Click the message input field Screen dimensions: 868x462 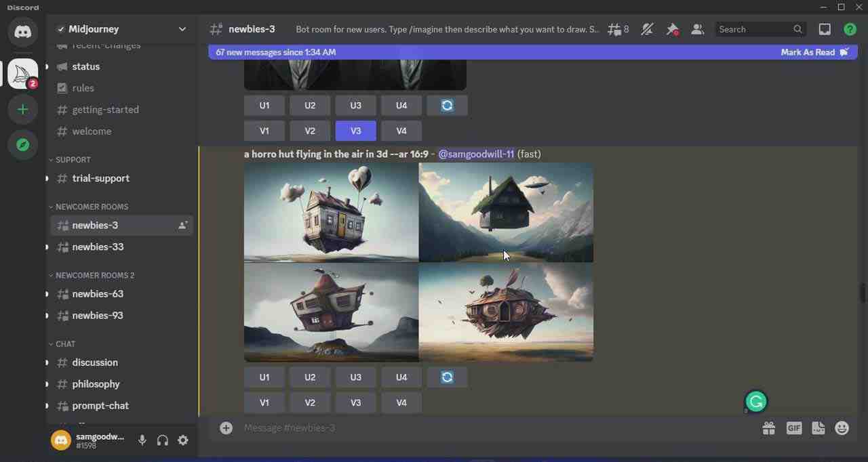[x=407, y=427]
